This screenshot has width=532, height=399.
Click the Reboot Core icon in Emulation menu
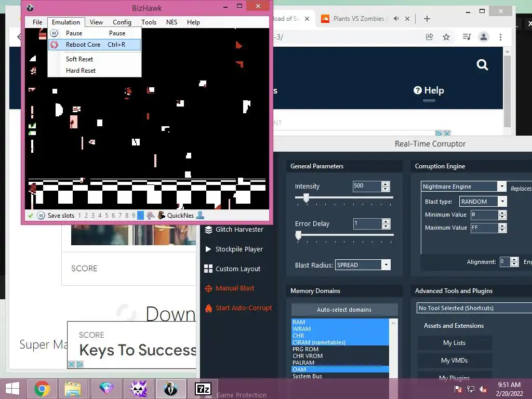[x=54, y=45]
